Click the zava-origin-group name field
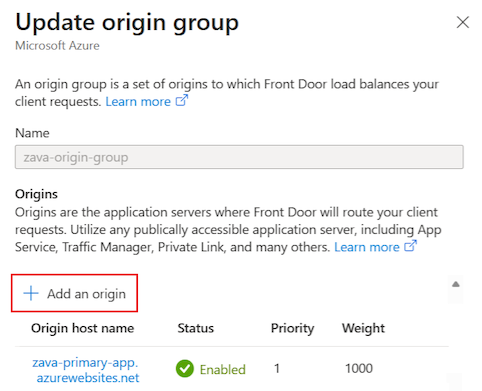The image size is (482, 391). click(x=239, y=157)
